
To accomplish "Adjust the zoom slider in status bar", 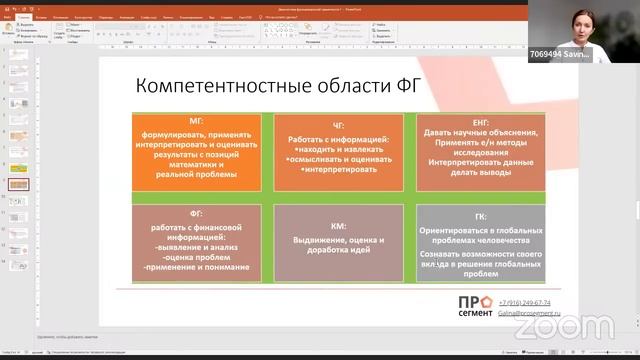I will coord(607,352).
